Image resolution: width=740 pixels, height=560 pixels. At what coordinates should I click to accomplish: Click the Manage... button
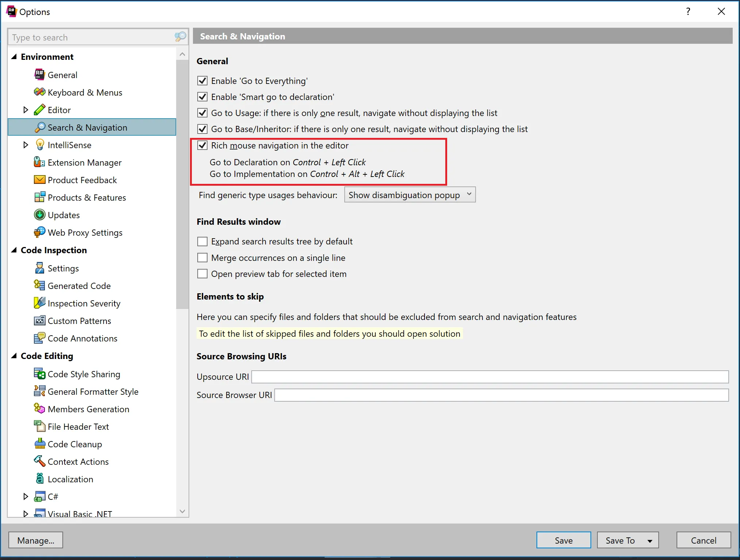(36, 540)
